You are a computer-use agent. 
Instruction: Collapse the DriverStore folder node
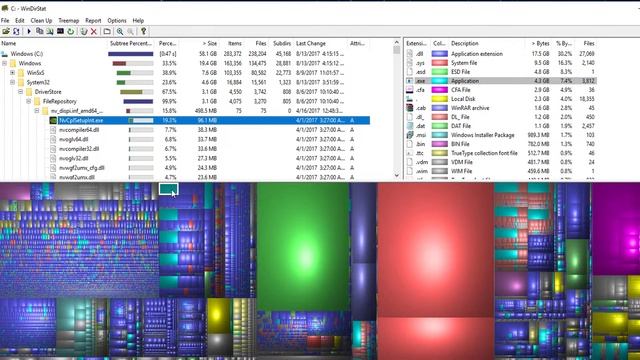click(20, 92)
